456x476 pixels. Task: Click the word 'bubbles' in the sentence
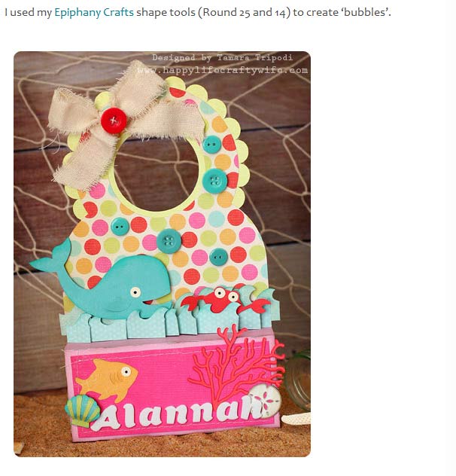[x=365, y=13]
